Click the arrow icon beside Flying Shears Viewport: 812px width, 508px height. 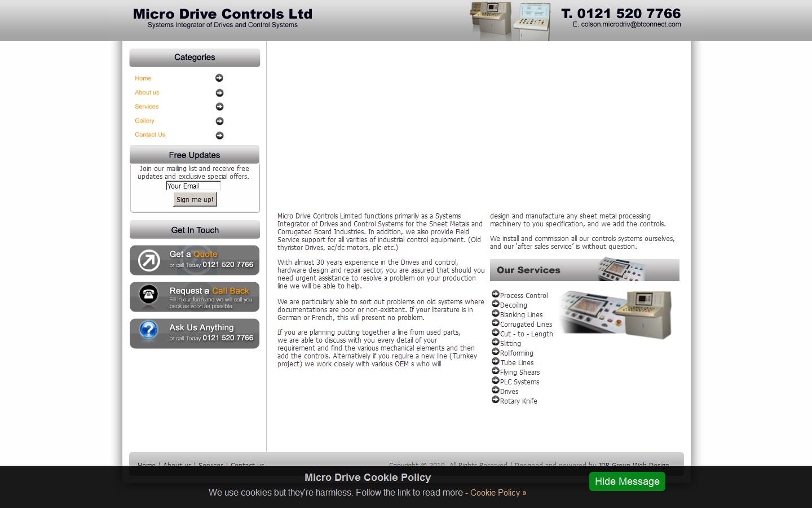coord(496,370)
